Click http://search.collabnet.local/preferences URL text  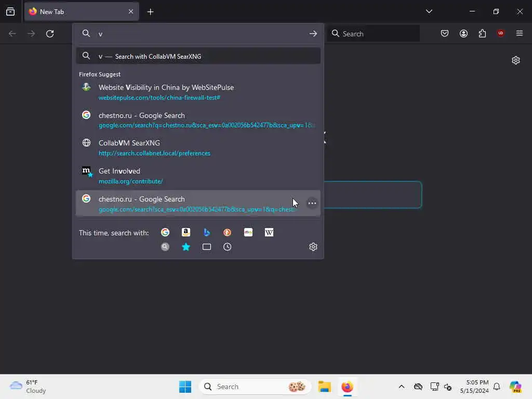coord(154,153)
